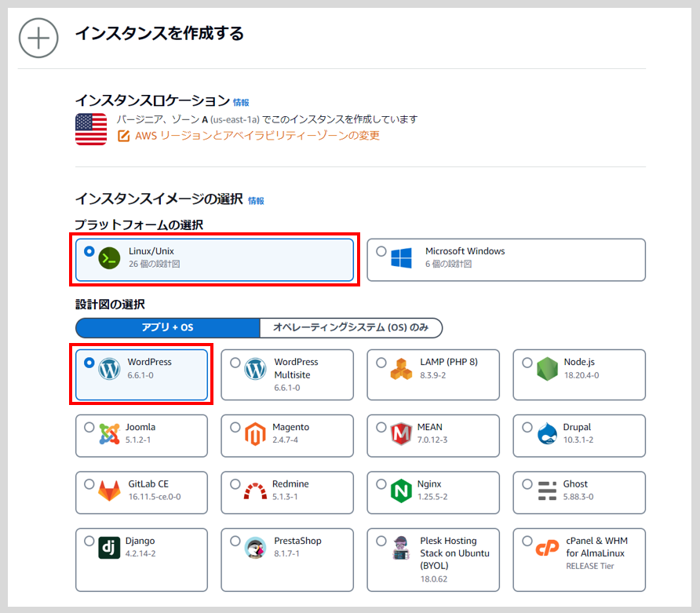This screenshot has width=700, height=613.
Task: Click the 18.20.4-0 Node.js version text
Action: tap(582, 375)
